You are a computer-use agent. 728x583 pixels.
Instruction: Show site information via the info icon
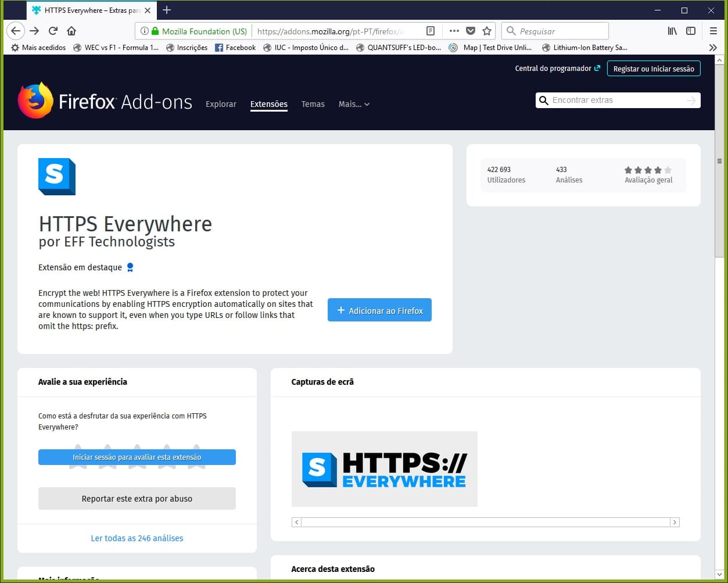tap(144, 31)
